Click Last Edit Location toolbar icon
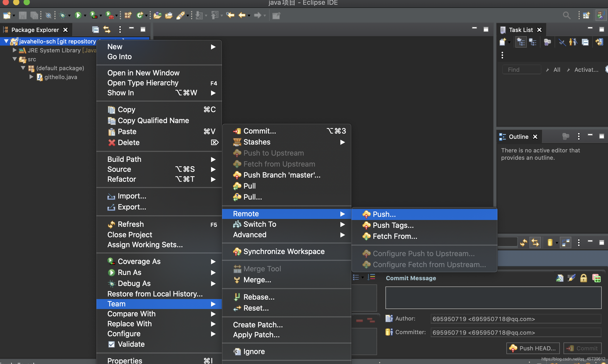The height and width of the screenshot is (364, 608). point(230,15)
